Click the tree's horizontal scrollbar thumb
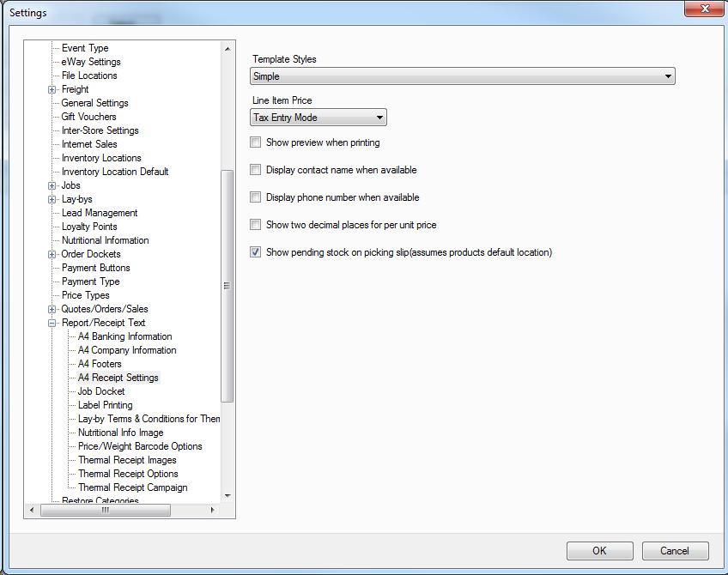Screen dimensions: 728x575 (x=105, y=510)
